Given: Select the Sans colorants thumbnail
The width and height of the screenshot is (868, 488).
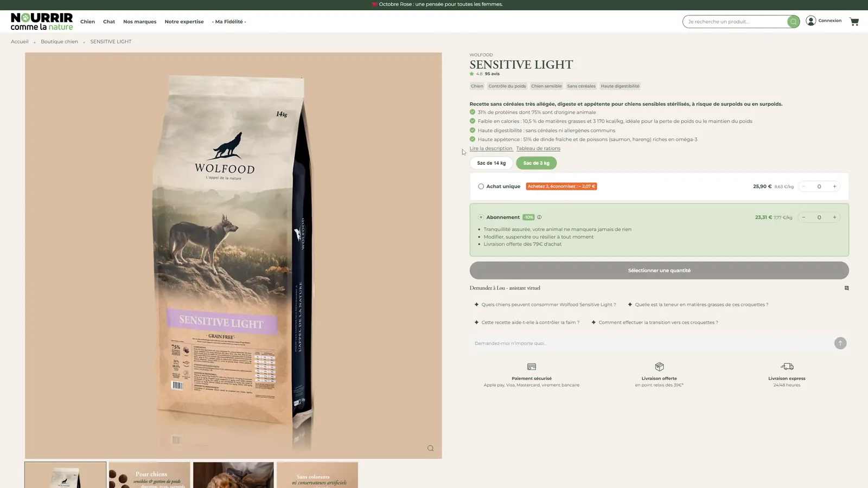Looking at the screenshot, I should 317,475.
